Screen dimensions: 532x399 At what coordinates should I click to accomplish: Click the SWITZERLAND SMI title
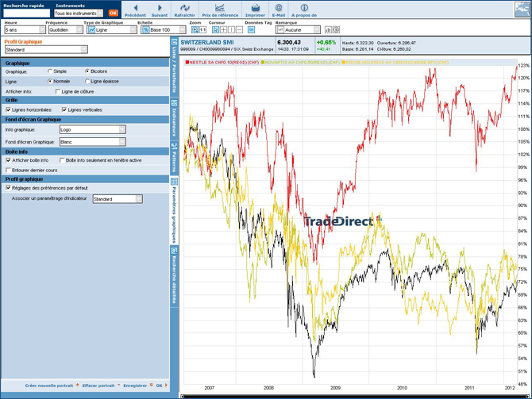click(207, 42)
